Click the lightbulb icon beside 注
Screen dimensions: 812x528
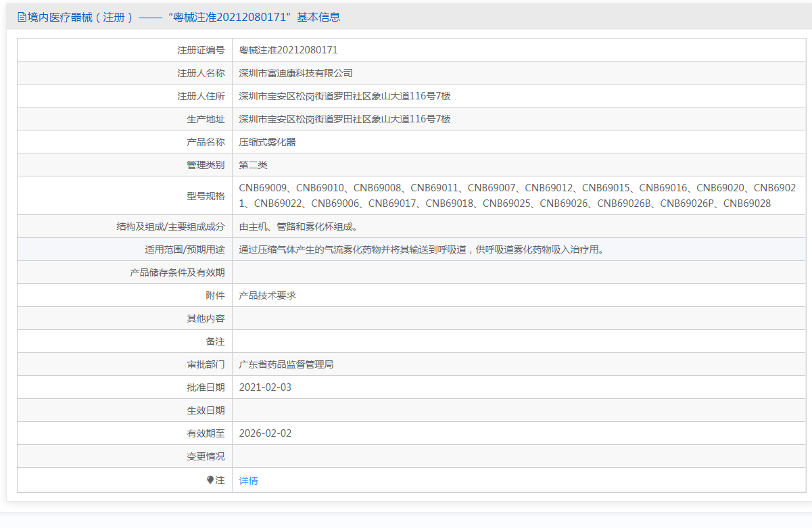coord(210,480)
